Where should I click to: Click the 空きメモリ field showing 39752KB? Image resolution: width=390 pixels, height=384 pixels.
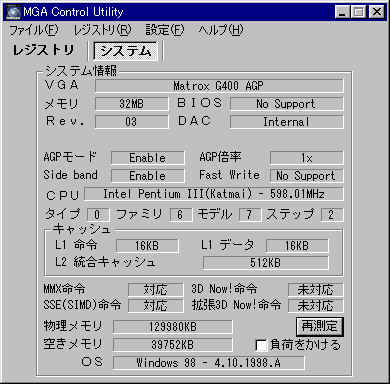click(173, 345)
